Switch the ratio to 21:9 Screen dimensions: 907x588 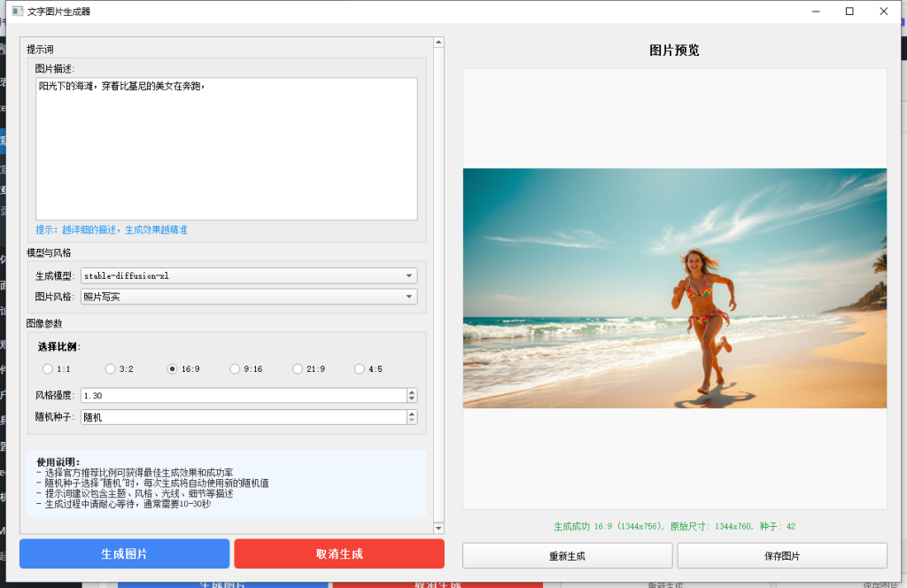coord(298,369)
